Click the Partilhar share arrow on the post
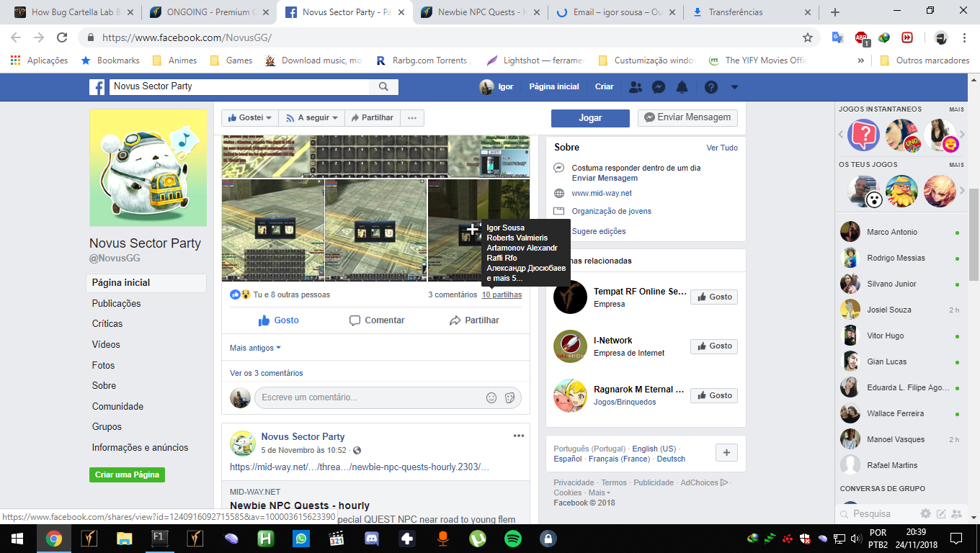 point(474,320)
